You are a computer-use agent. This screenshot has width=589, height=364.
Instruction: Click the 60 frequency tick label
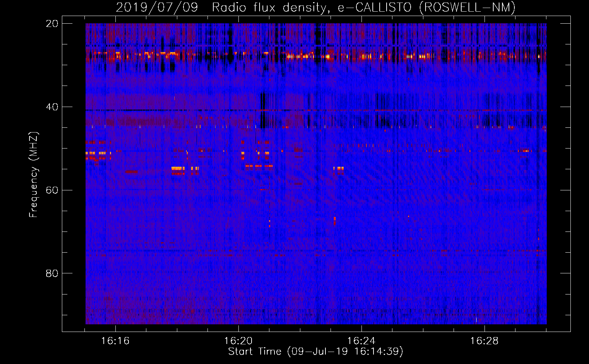[x=52, y=190]
